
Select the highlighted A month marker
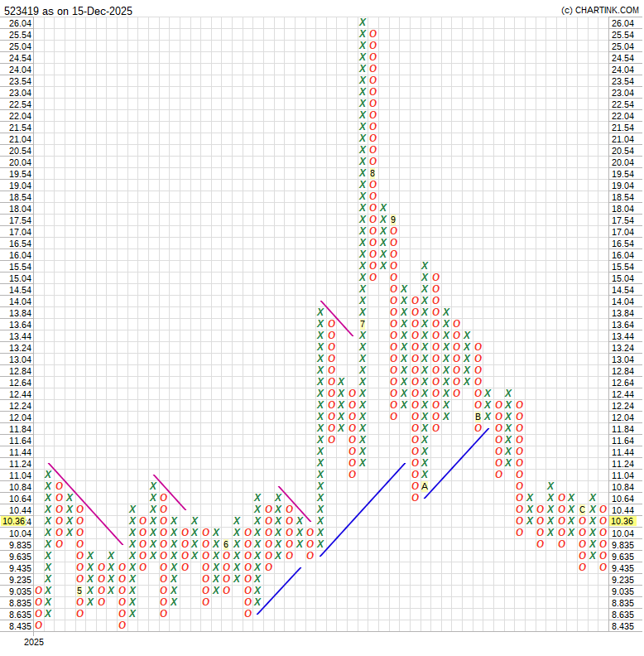point(425,486)
